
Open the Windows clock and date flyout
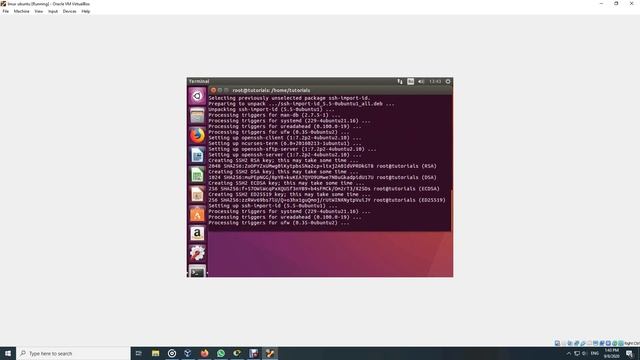click(x=611, y=353)
